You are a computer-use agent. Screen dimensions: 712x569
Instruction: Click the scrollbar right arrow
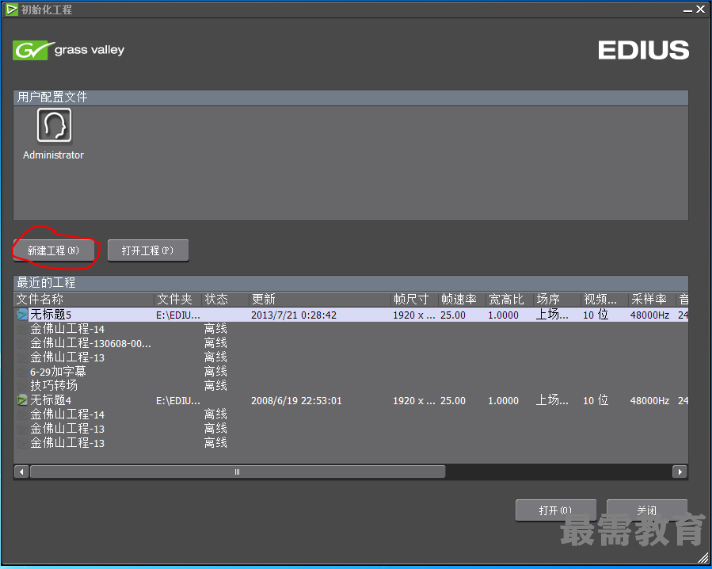[x=679, y=472]
